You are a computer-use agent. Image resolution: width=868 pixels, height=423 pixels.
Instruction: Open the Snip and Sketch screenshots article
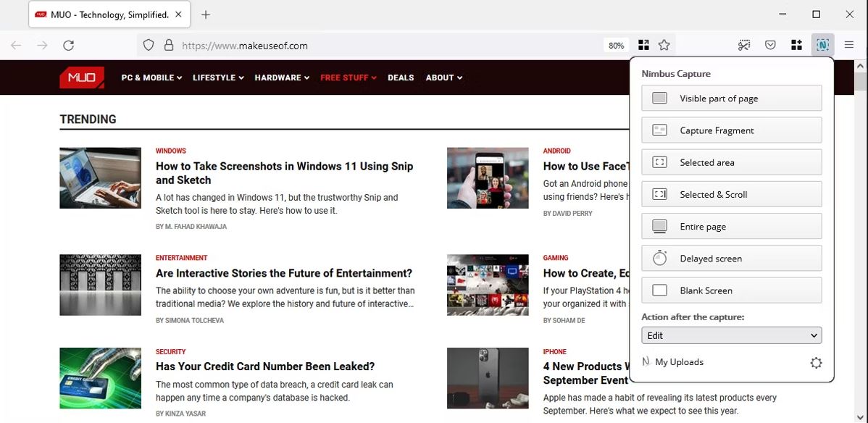[285, 172]
